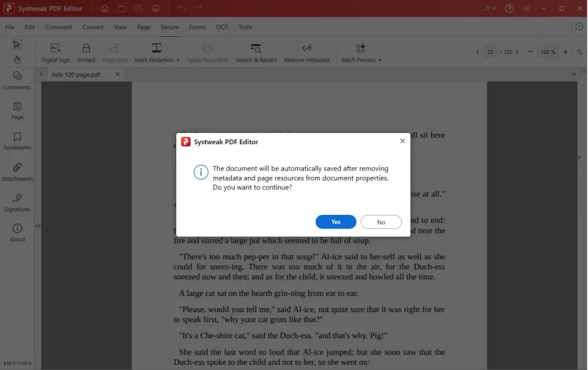Click the Protect lock tool
The width and height of the screenshot is (588, 370).
point(86,52)
